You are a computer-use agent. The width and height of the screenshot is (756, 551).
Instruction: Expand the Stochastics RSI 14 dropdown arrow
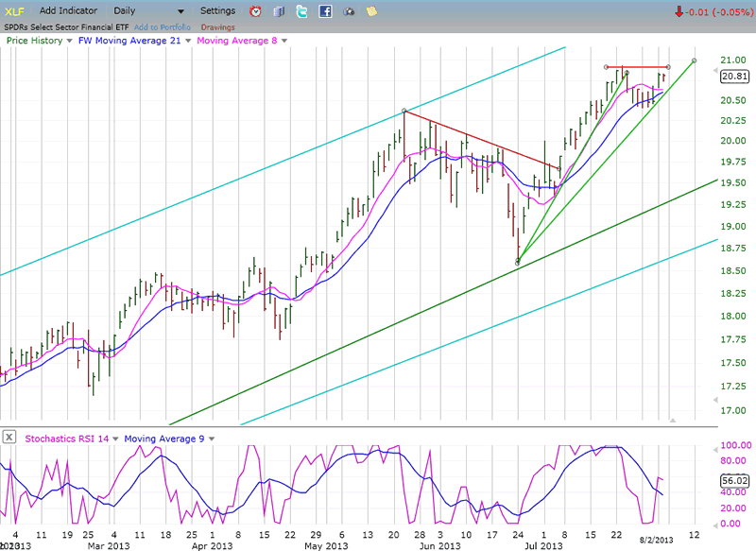coord(115,439)
